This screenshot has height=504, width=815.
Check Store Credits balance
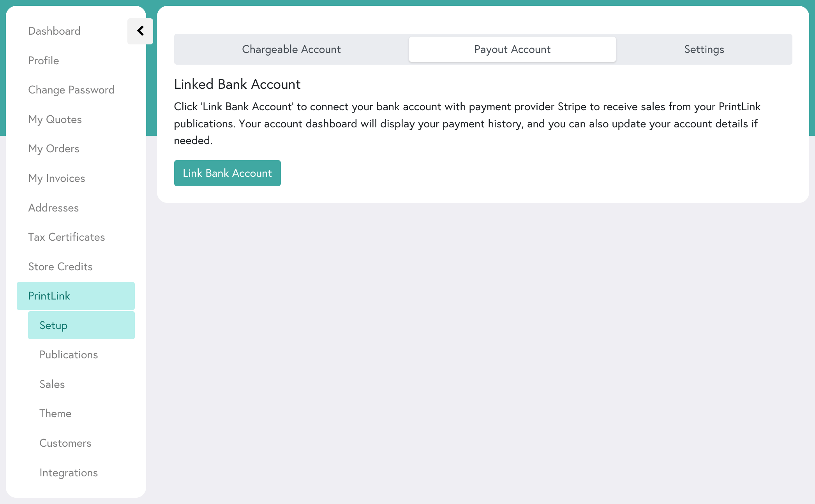[x=60, y=266]
